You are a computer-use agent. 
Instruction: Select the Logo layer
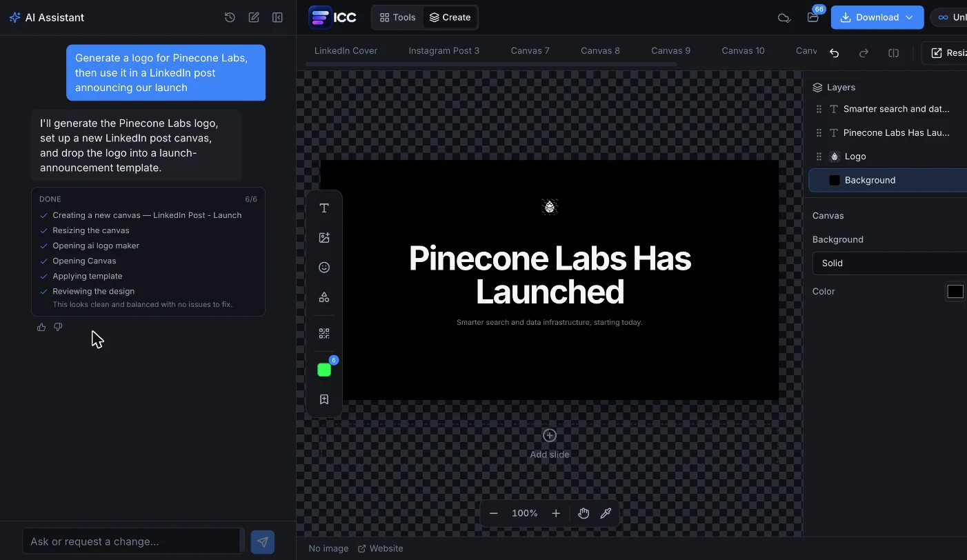(x=888, y=157)
